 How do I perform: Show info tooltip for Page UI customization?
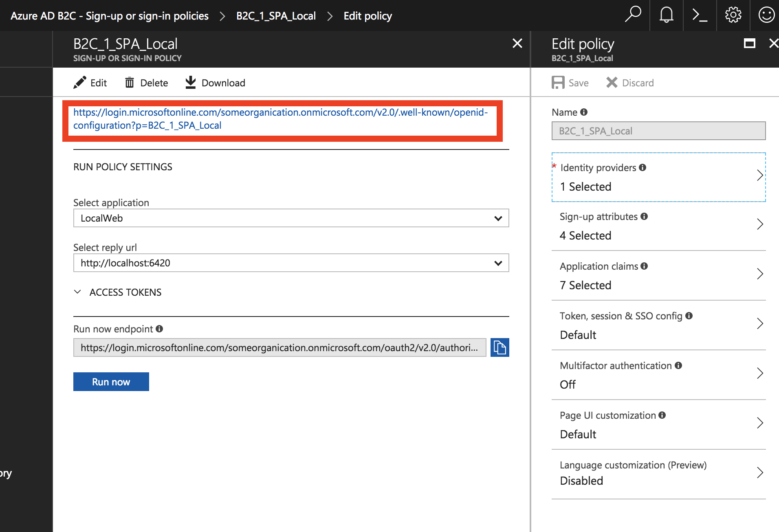pyautogui.click(x=662, y=415)
